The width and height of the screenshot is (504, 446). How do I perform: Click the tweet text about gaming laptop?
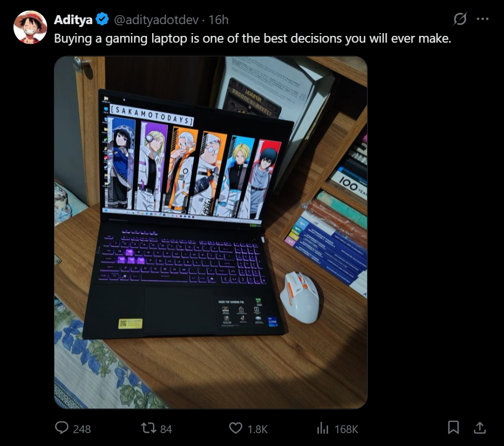coord(253,39)
